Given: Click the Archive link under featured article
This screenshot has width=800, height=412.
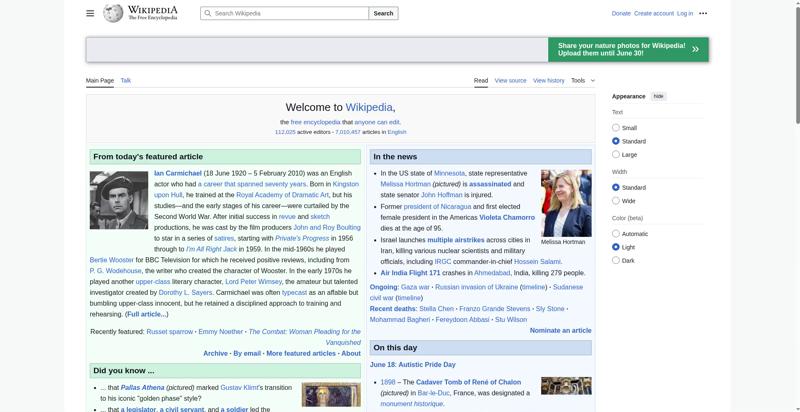Looking at the screenshot, I should coord(215,353).
